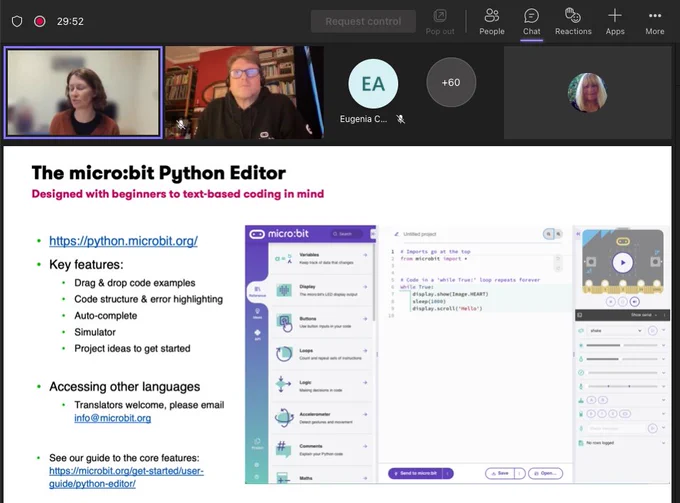680x503 pixels.
Task: Click the shield privacy icon
Action: [17, 21]
